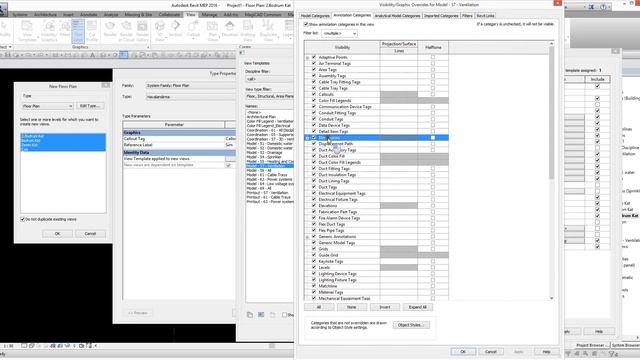
Task: Open the Filter list dropdown
Action: point(339,33)
